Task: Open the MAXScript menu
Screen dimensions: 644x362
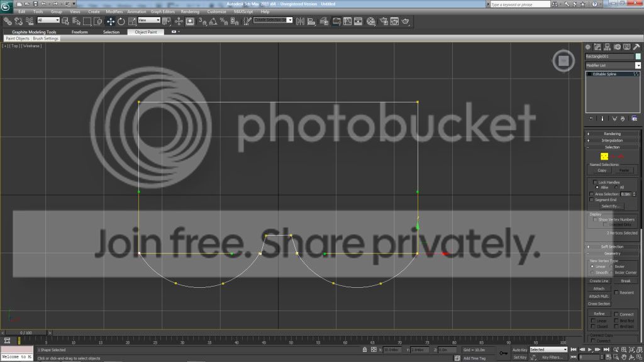Action: [x=243, y=11]
